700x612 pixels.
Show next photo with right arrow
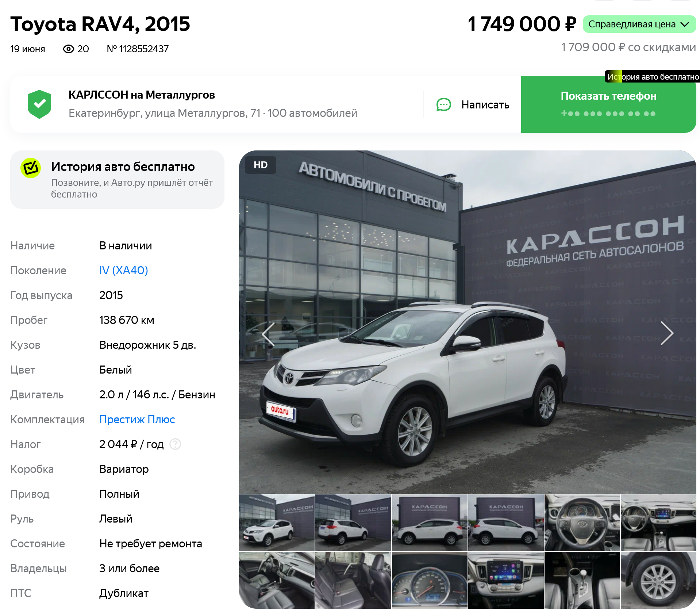(667, 333)
